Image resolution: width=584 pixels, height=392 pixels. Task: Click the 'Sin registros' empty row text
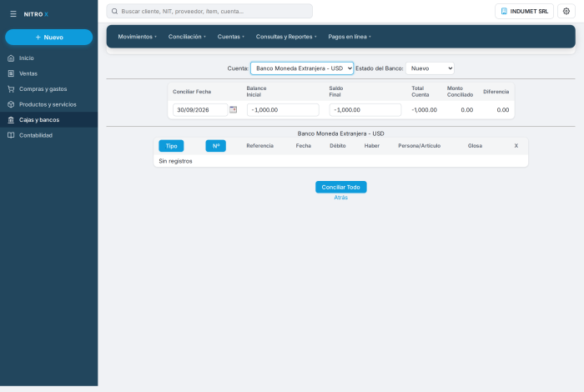click(175, 161)
